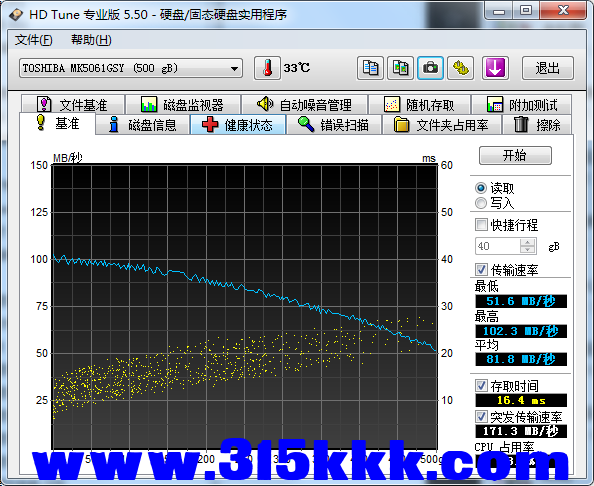Copy info to clipboard icon
Screen dimensions: 594x486
point(370,68)
